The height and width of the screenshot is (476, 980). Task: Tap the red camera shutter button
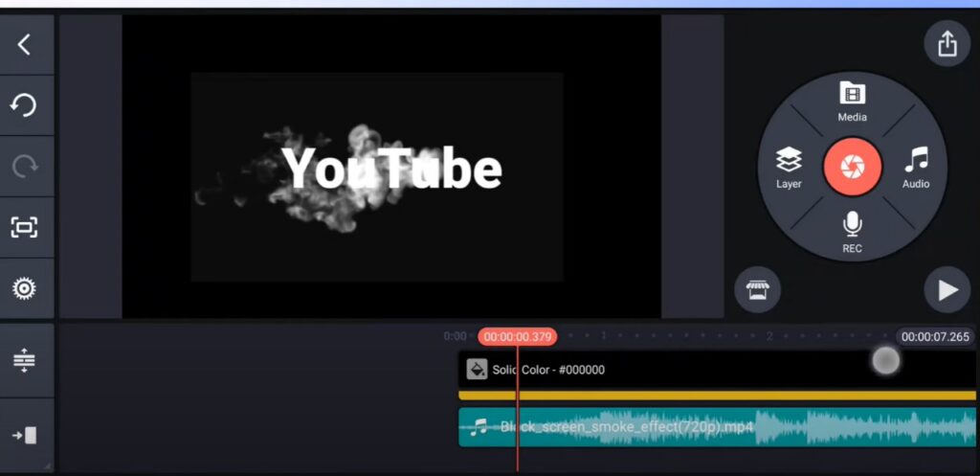pyautogui.click(x=853, y=168)
